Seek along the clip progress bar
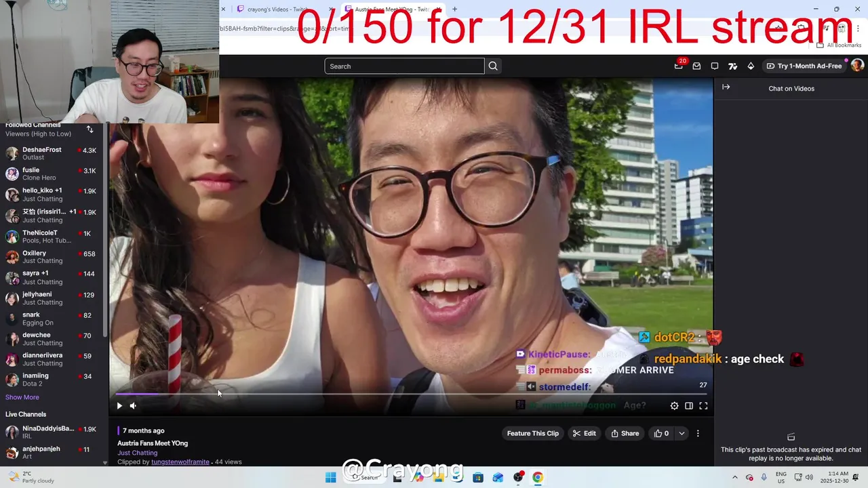This screenshot has height=488, width=868. [411, 394]
